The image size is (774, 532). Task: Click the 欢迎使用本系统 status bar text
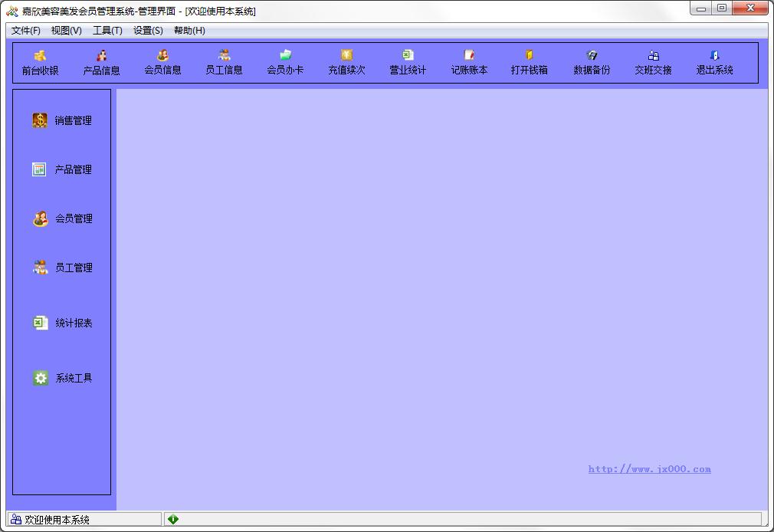(57, 520)
